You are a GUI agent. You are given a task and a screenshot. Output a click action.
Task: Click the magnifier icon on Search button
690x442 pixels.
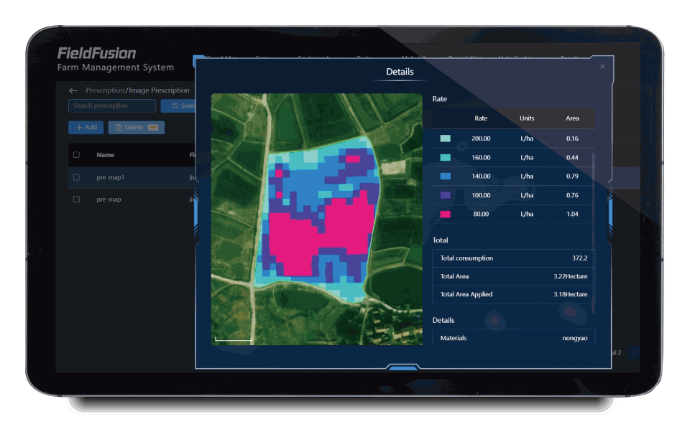(175, 106)
